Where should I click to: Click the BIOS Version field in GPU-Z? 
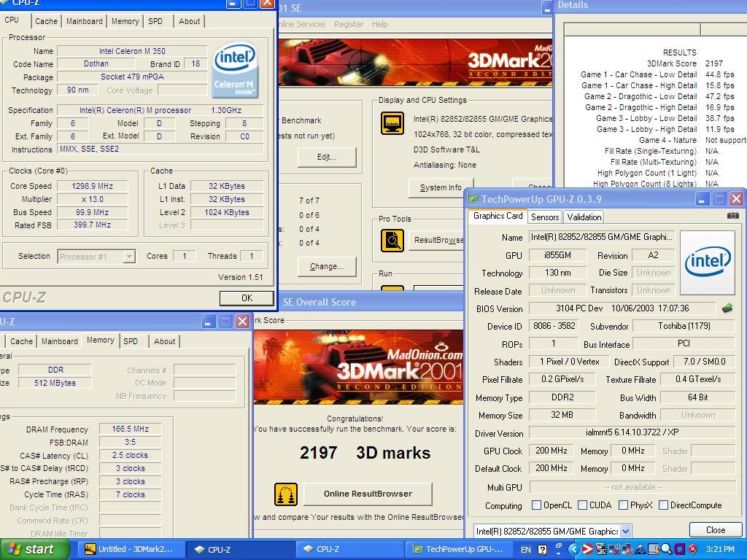pyautogui.click(x=622, y=308)
